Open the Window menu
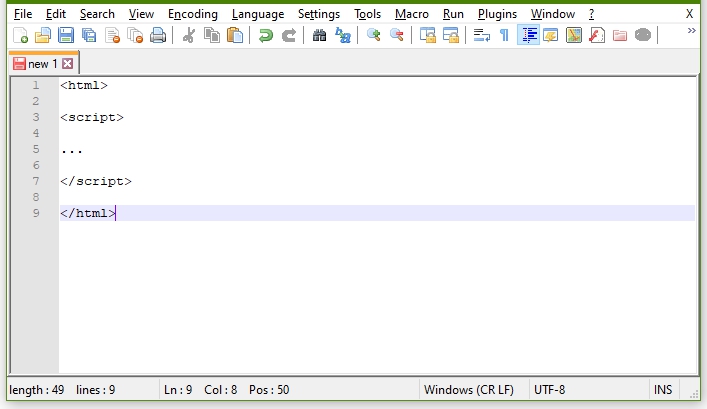 point(553,14)
